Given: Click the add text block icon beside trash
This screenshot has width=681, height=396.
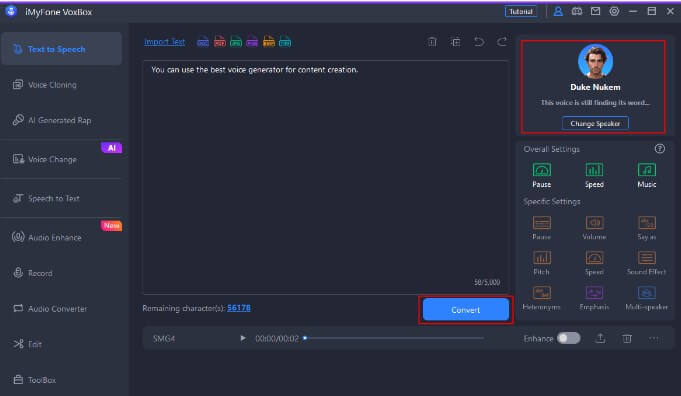Looking at the screenshot, I should (x=455, y=42).
